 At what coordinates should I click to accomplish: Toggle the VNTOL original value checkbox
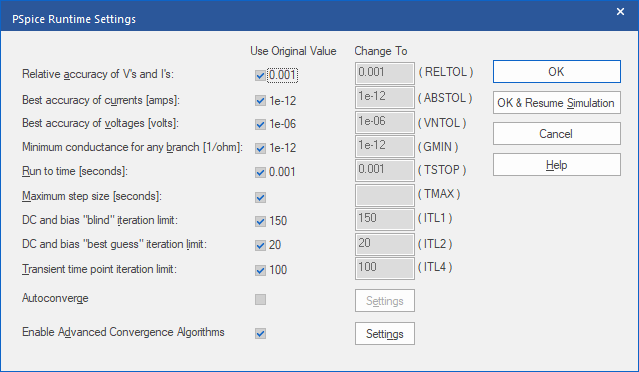point(260,124)
